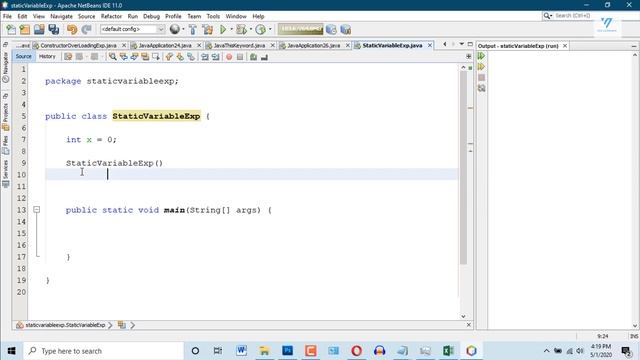This screenshot has height=360, width=640.
Task: Click the New File toolbar icon
Action: [x=11, y=29]
